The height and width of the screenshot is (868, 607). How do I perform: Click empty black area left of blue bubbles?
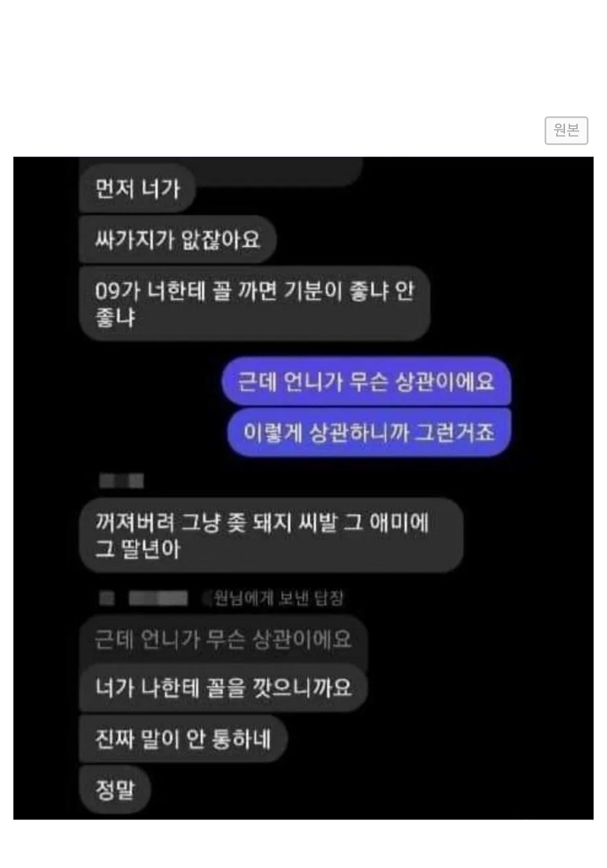[121, 407]
